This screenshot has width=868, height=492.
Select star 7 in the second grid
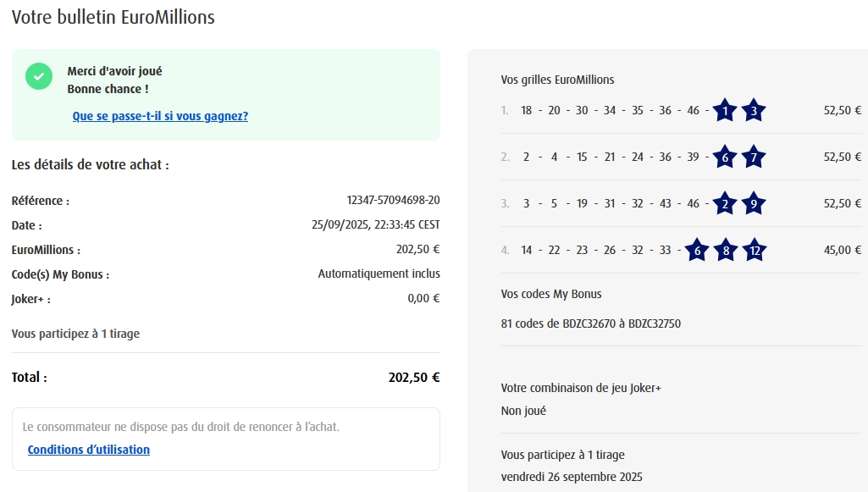(x=754, y=157)
